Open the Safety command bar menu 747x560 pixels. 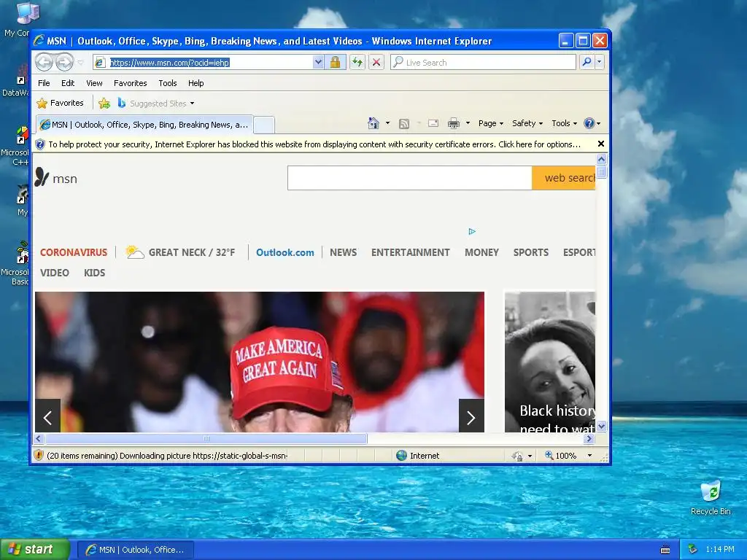527,123
